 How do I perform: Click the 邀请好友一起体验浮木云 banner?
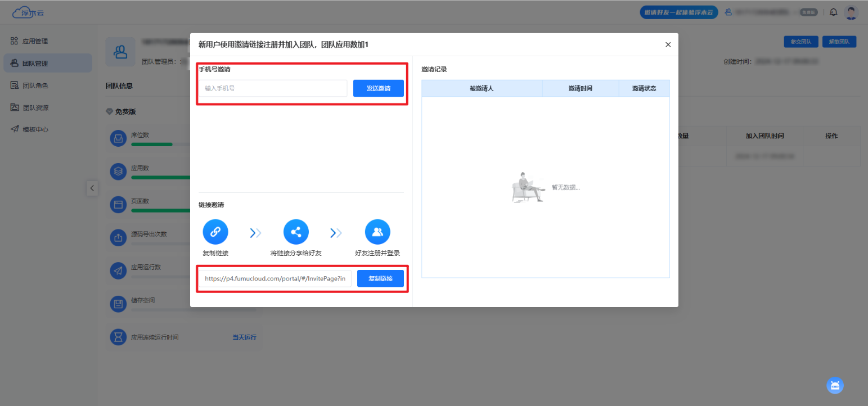pos(678,12)
